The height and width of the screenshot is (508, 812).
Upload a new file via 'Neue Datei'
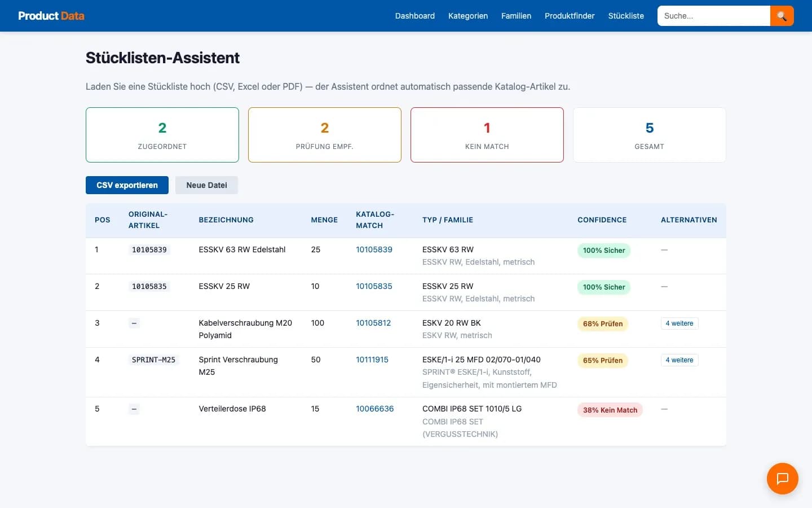(x=206, y=185)
